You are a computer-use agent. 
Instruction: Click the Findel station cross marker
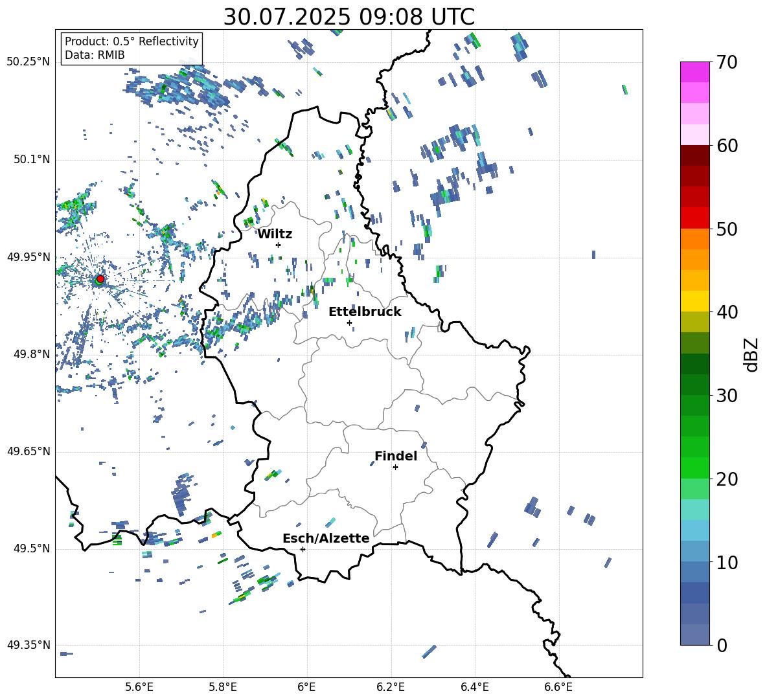click(x=395, y=468)
